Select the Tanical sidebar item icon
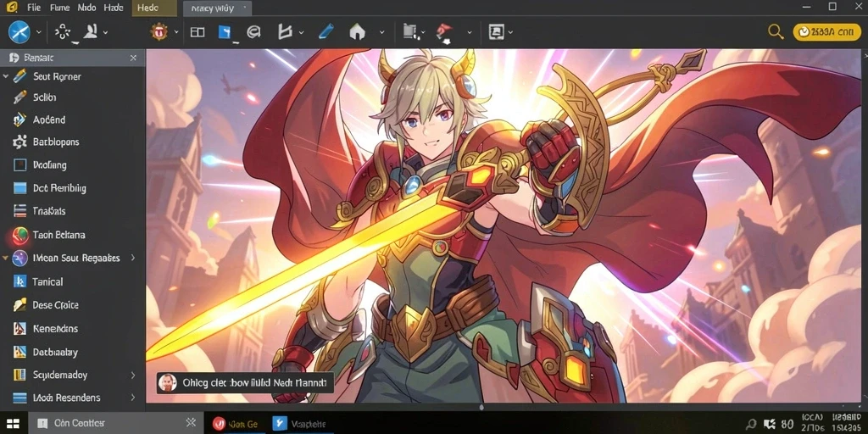Screen dimensions: 868x434 click(x=19, y=281)
